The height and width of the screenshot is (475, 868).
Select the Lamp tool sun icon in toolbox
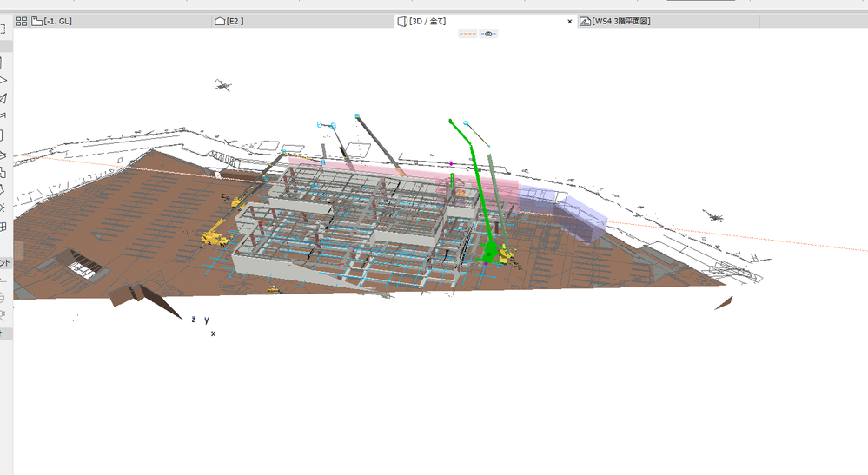click(x=3, y=208)
